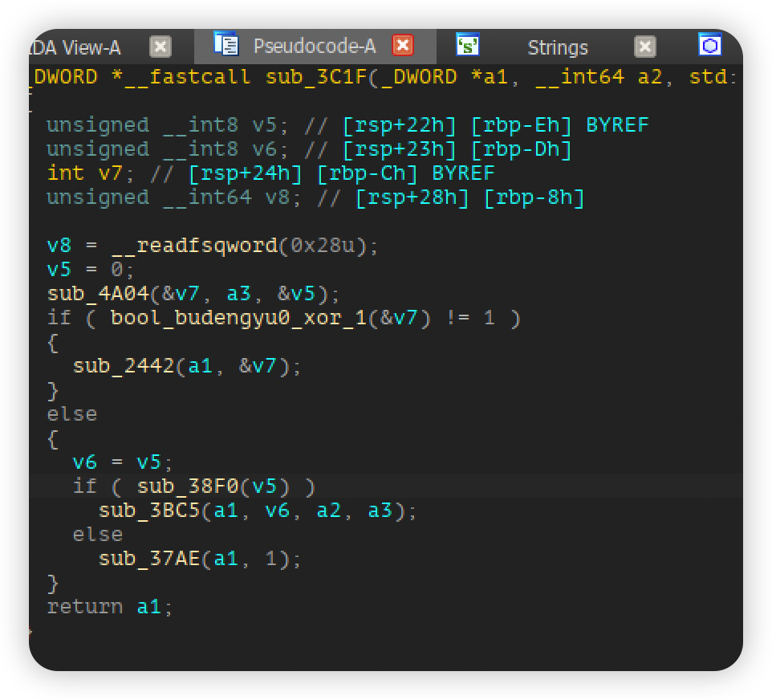Screen dimensions: 772x700
Task: Open function sub_3BC5
Action: (149, 511)
